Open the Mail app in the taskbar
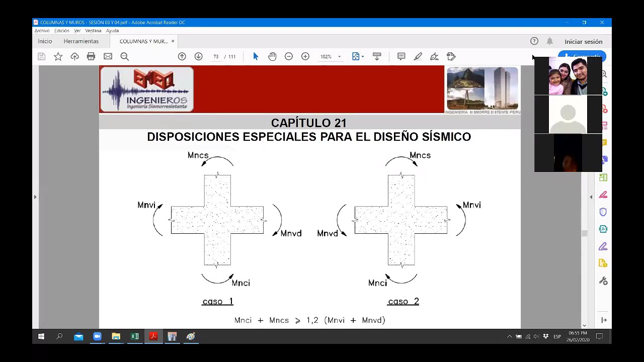 [78, 336]
